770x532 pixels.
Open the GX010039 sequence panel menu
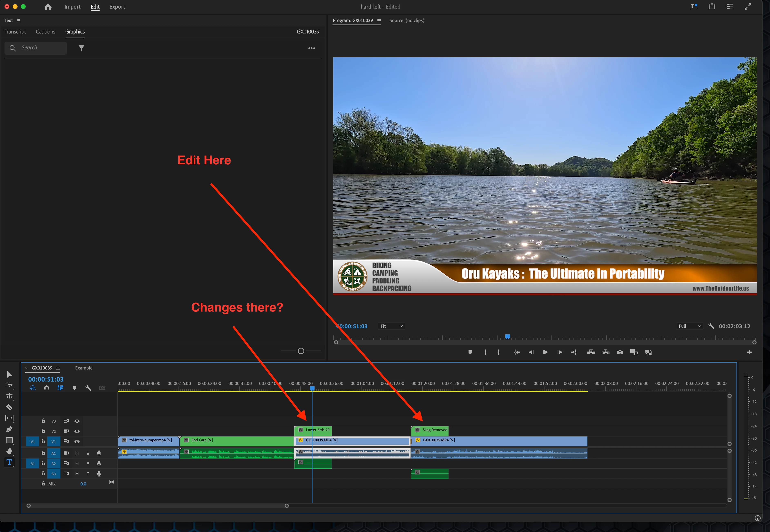[x=58, y=368]
